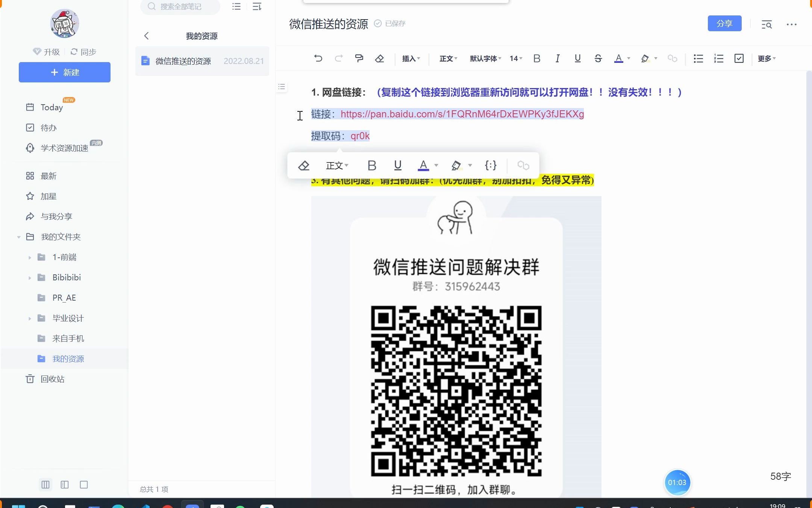Click the undo arrow in toolbar
The width and height of the screenshot is (812, 508).
318,58
